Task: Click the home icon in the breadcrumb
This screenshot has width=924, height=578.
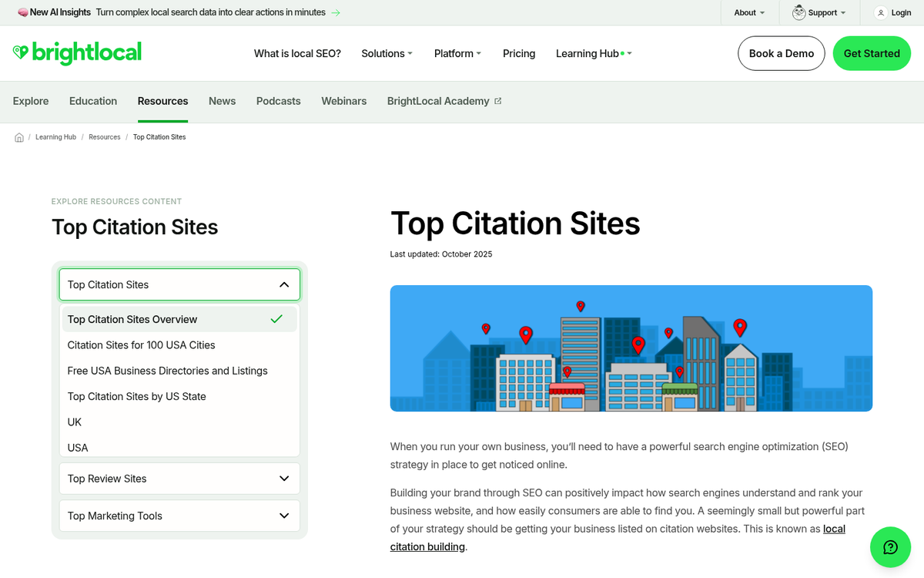Action: 18,136
